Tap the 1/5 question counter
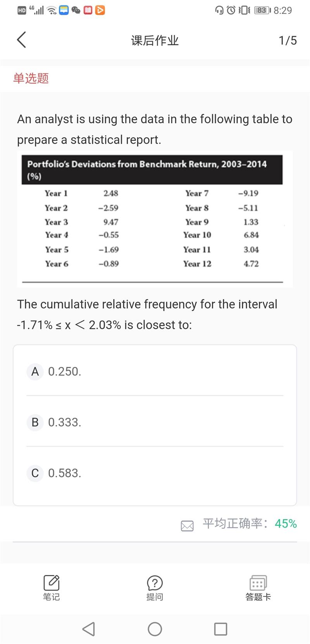The image size is (310, 644). [288, 40]
